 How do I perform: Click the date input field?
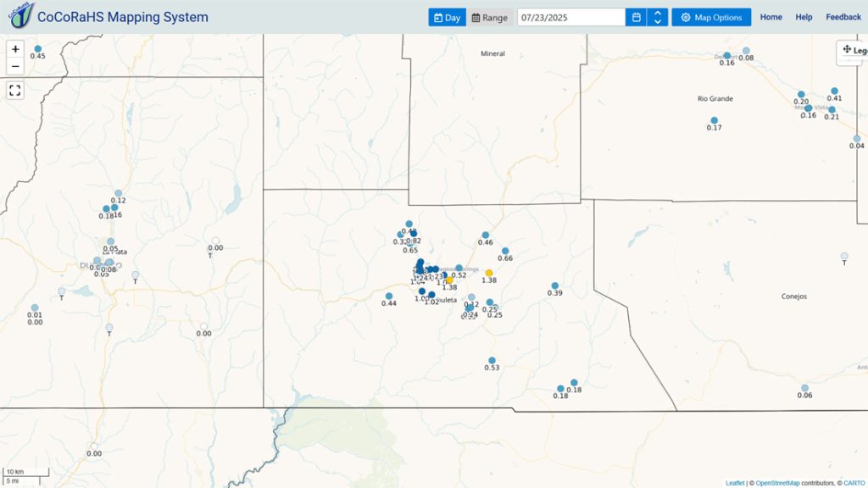tap(571, 17)
